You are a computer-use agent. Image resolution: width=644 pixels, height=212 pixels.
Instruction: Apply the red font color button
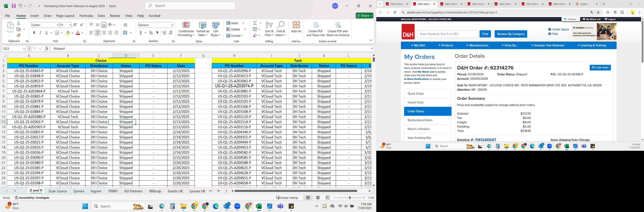pos(78,33)
